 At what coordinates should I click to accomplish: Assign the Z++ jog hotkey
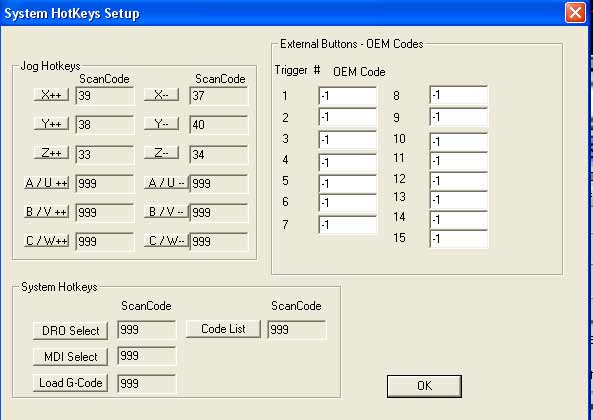(51, 153)
